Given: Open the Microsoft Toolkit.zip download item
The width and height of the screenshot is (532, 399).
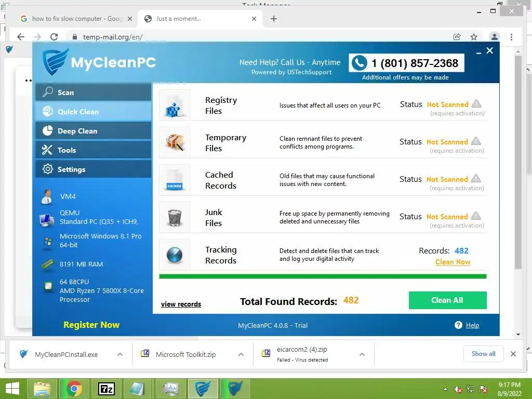Looking at the screenshot, I should pyautogui.click(x=185, y=354).
